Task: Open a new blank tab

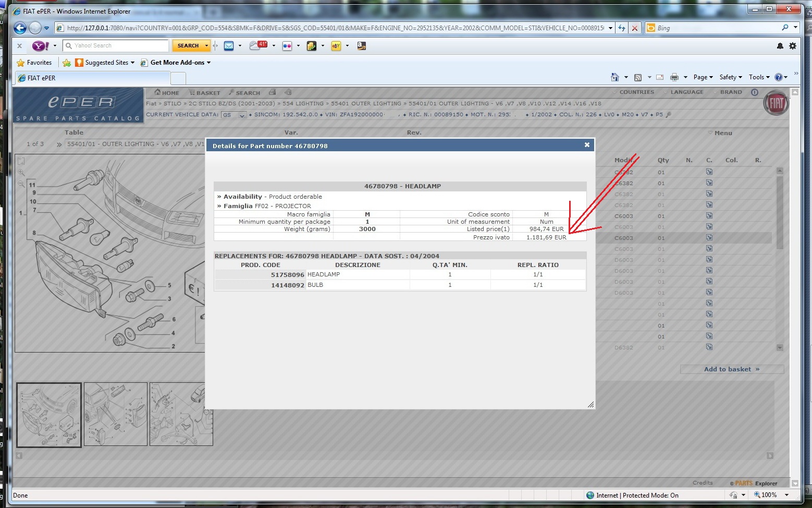Action: [x=178, y=78]
